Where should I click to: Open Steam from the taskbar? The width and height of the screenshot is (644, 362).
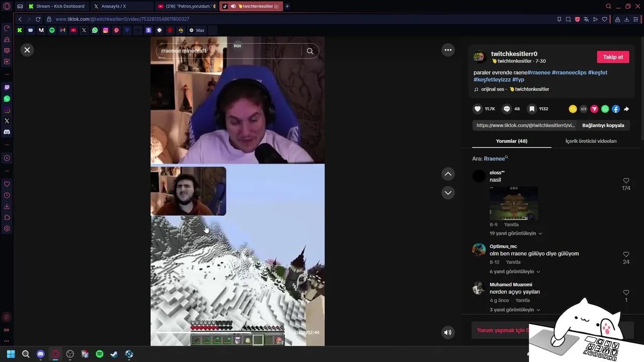pos(114,354)
